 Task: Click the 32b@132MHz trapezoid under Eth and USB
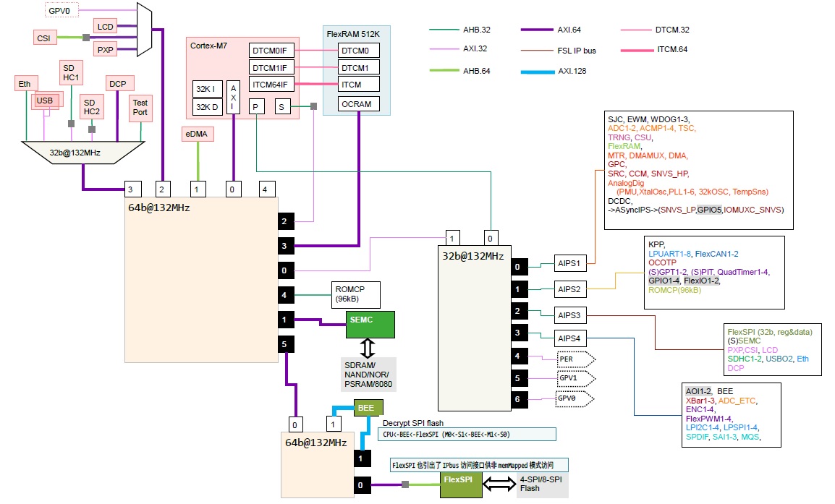click(x=82, y=153)
